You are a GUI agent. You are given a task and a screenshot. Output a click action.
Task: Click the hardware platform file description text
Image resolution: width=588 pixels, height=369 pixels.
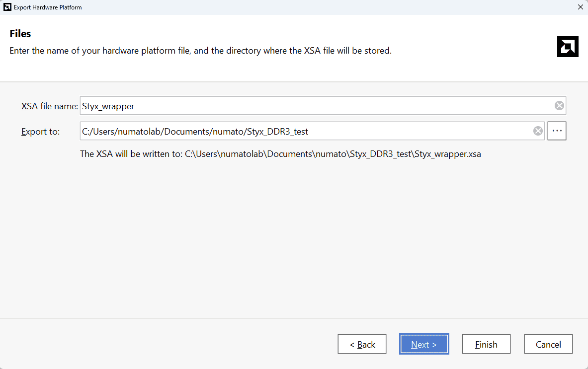tap(200, 51)
